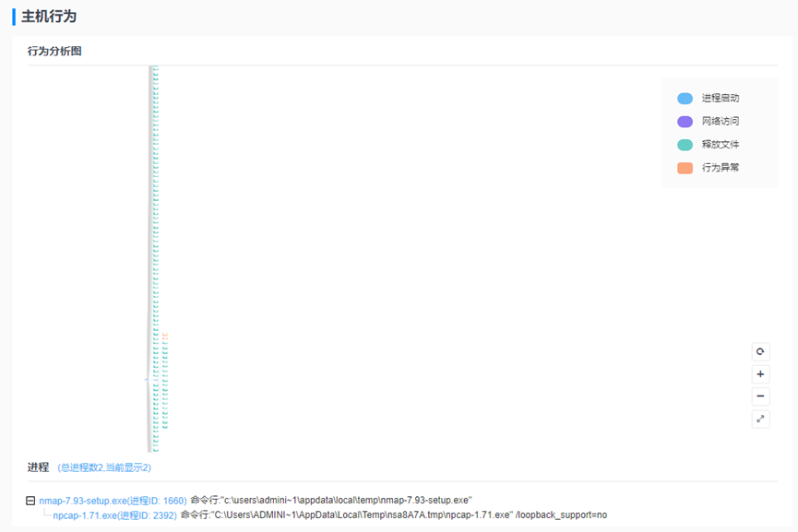Toggle the 行为异常 orange legend swatch
The width and height of the screenshot is (798, 532).
[x=685, y=168]
